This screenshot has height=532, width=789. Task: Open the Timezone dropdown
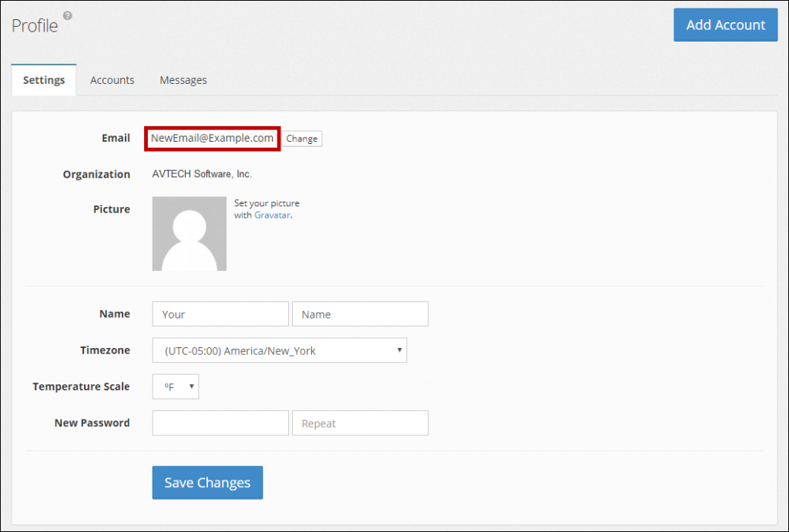tap(279, 350)
